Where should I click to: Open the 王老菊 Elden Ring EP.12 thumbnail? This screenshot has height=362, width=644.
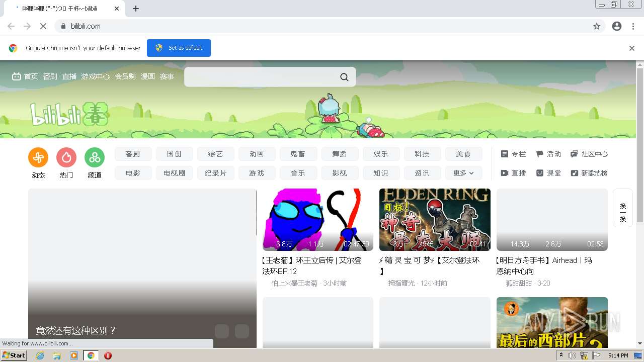coord(318,220)
